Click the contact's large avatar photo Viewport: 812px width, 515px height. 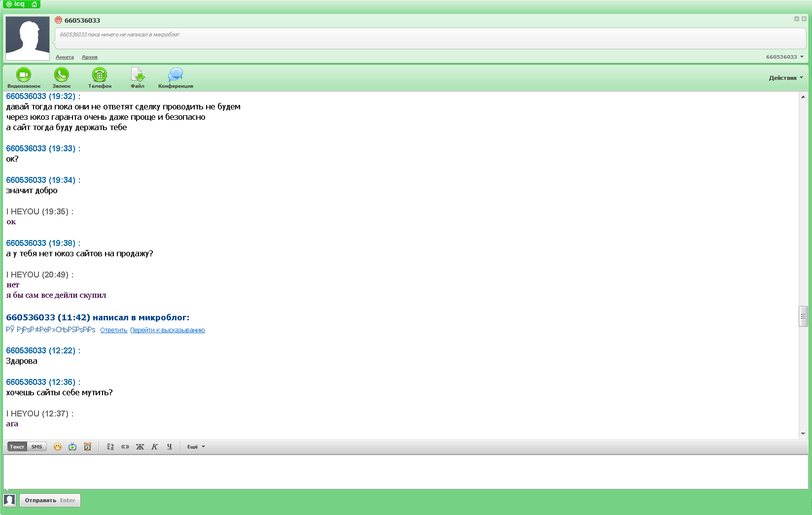click(28, 38)
